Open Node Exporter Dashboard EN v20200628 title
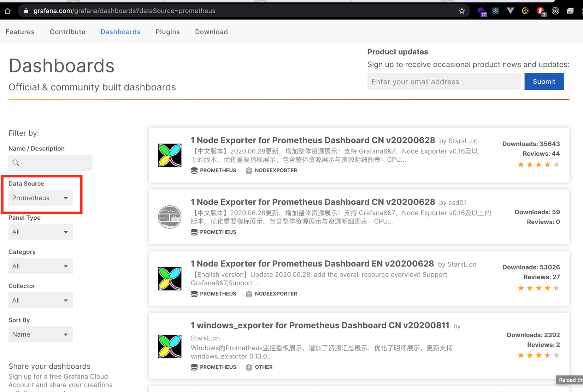This screenshot has height=392, width=583. pos(312,264)
